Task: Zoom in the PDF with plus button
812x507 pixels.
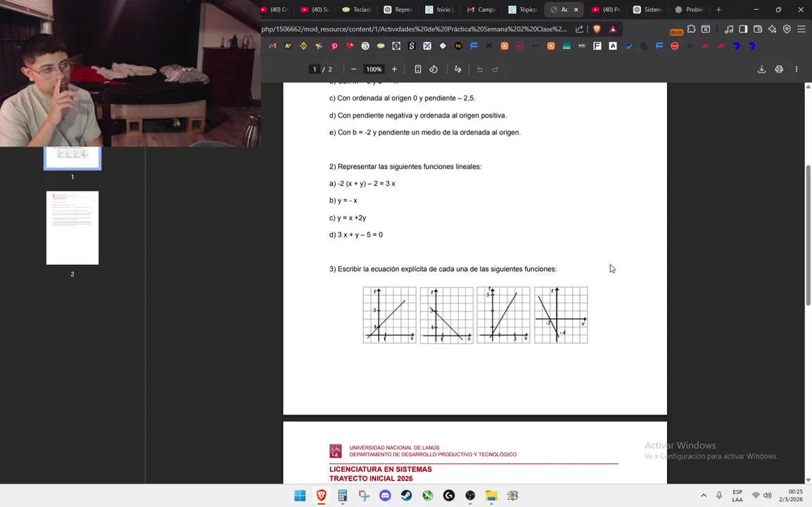Action: click(x=394, y=70)
